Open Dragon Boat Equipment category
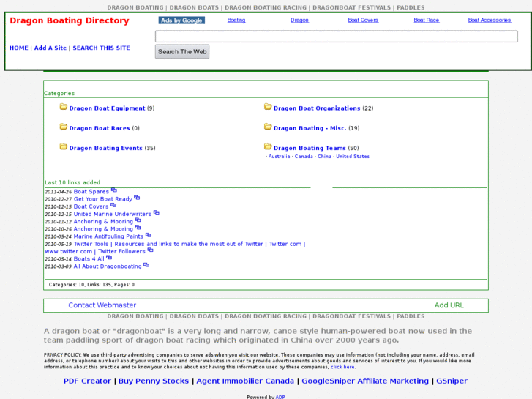The image size is (532, 399). [107, 108]
